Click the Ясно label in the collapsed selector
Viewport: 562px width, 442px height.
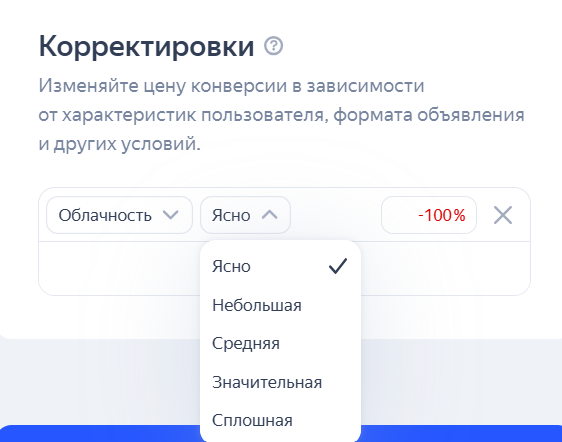point(231,215)
